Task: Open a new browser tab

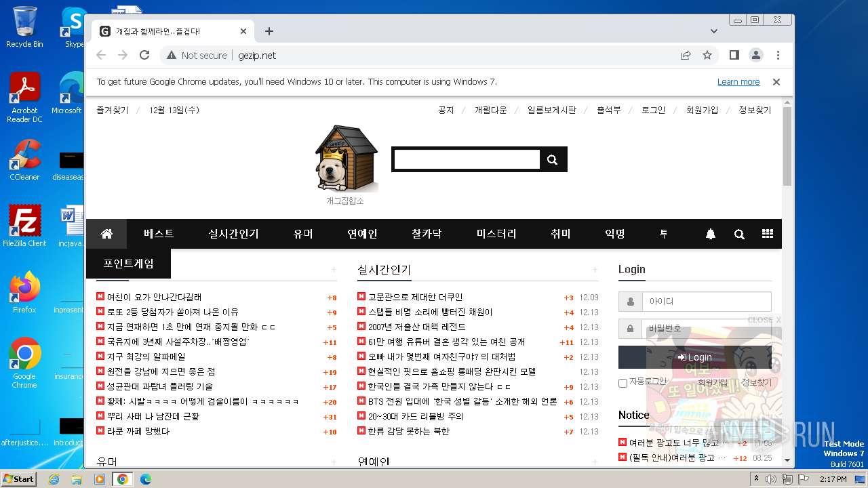Action: pyautogui.click(x=269, y=31)
